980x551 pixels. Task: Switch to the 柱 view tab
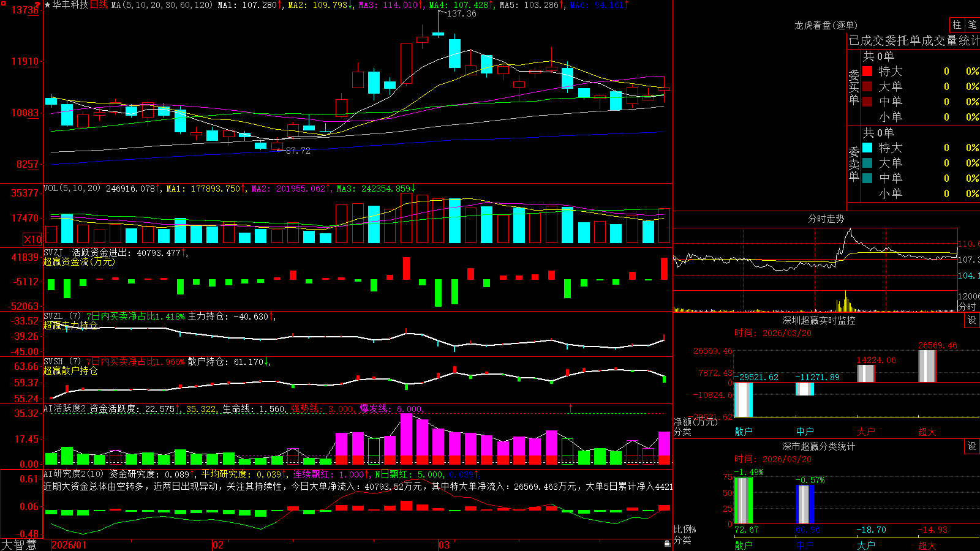[x=957, y=24]
